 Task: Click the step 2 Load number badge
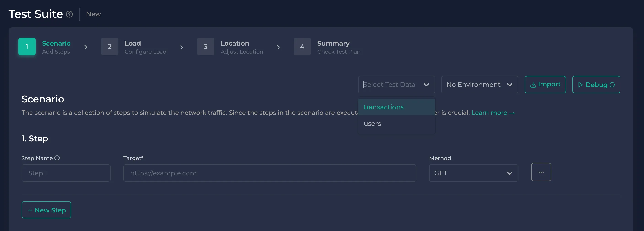tap(109, 47)
